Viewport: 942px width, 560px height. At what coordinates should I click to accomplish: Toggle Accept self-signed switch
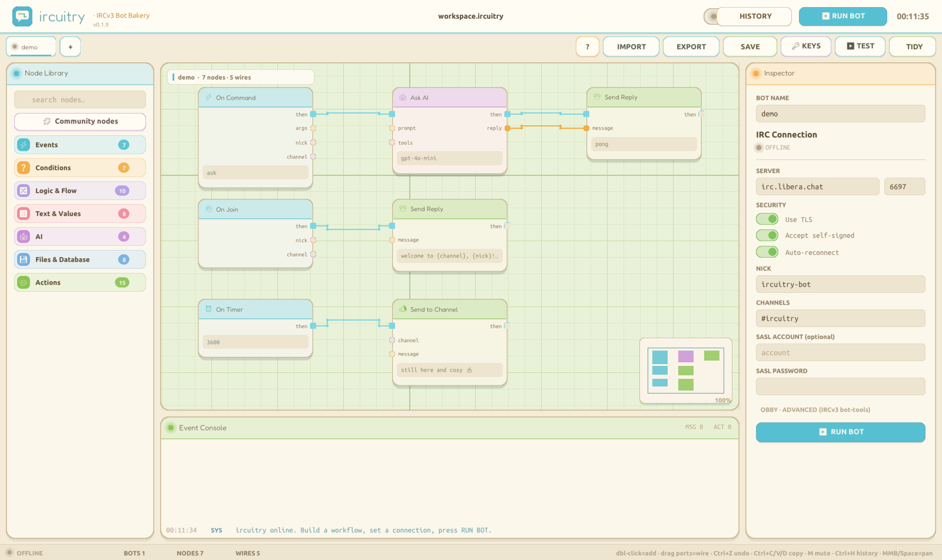[767, 235]
